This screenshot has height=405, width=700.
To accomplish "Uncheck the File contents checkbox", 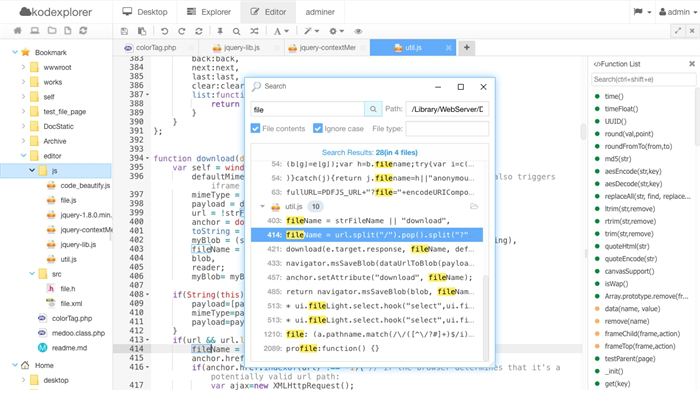I will click(255, 129).
